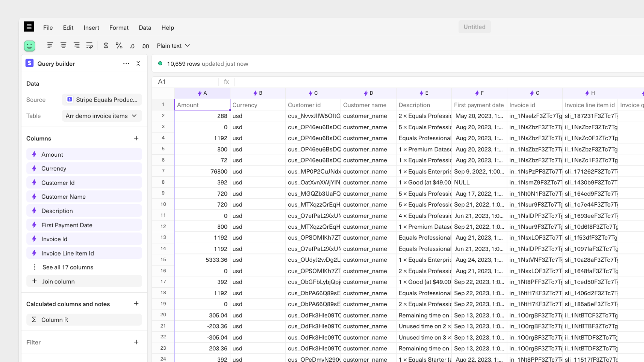Open the Table selection dropdown

pyautogui.click(x=101, y=116)
